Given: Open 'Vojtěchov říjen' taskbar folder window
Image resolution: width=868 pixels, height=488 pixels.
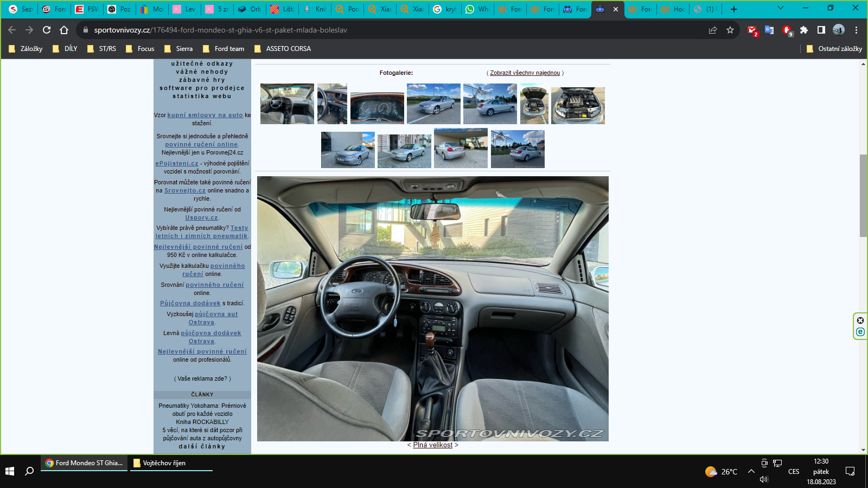Looking at the screenshot, I should (x=170, y=463).
